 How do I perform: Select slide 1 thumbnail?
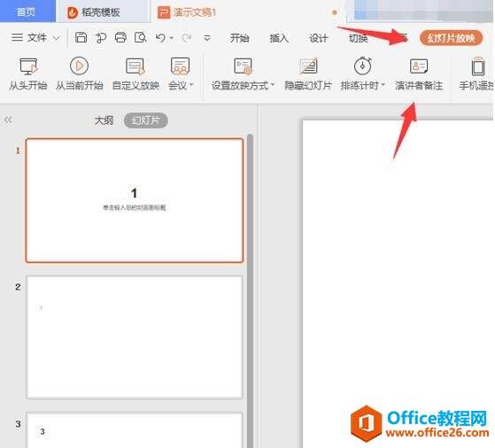pos(135,200)
